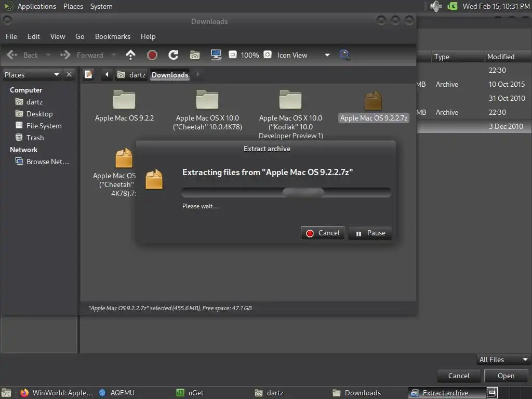Viewport: 532px width, 399px height.
Task: Switch to the Downloads taskbar window
Action: click(356, 393)
